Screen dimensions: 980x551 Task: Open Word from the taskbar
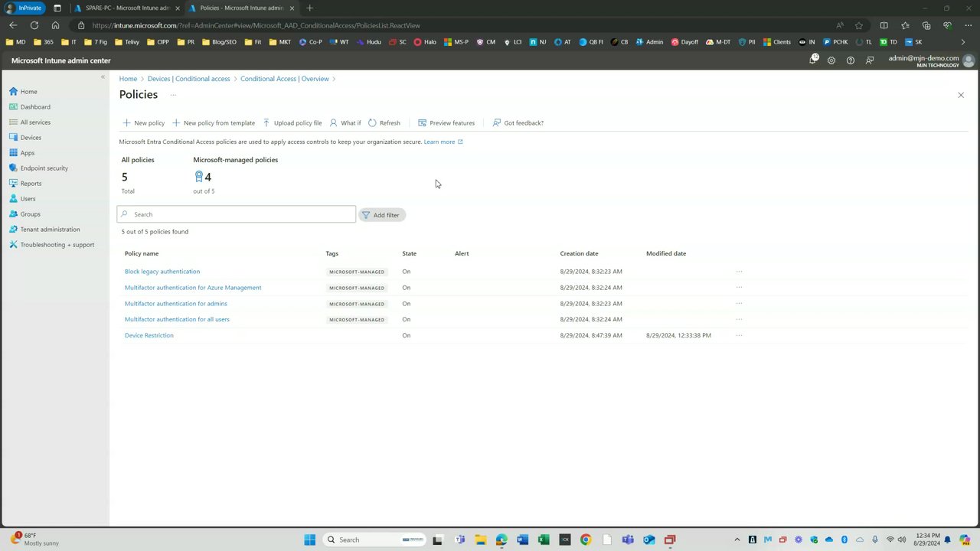tap(522, 540)
